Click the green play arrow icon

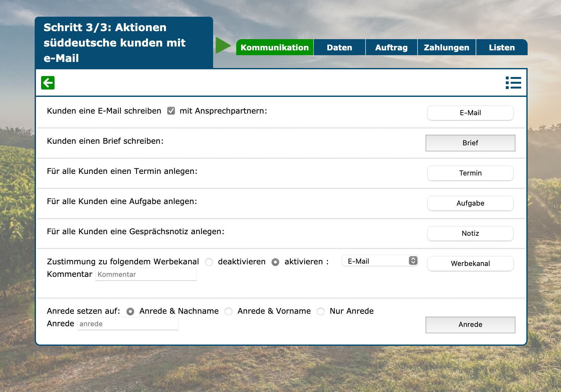click(x=223, y=45)
